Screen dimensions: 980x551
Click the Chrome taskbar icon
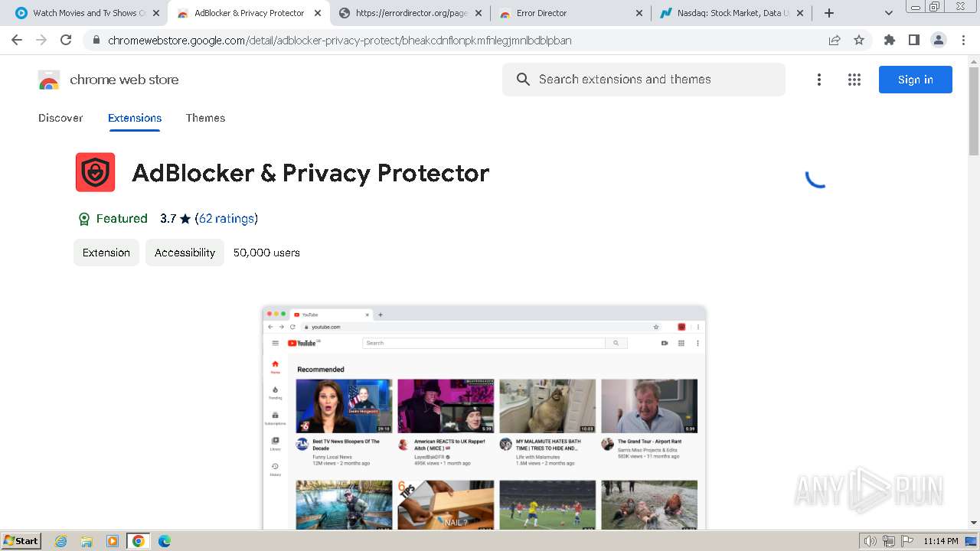(x=139, y=541)
